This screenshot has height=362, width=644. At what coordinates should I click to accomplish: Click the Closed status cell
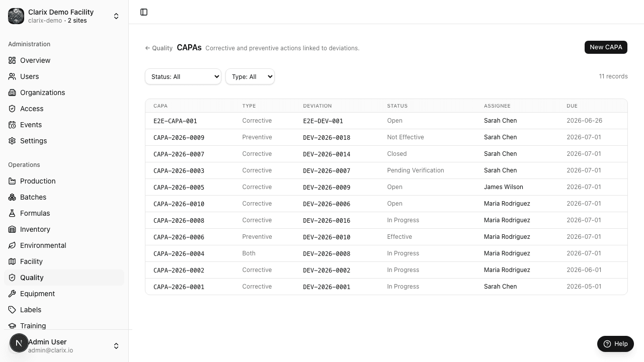point(397,154)
